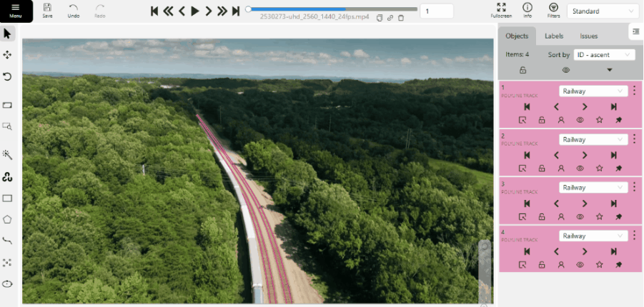Step to previous frame
The width and height of the screenshot is (644, 307).
coord(182,11)
